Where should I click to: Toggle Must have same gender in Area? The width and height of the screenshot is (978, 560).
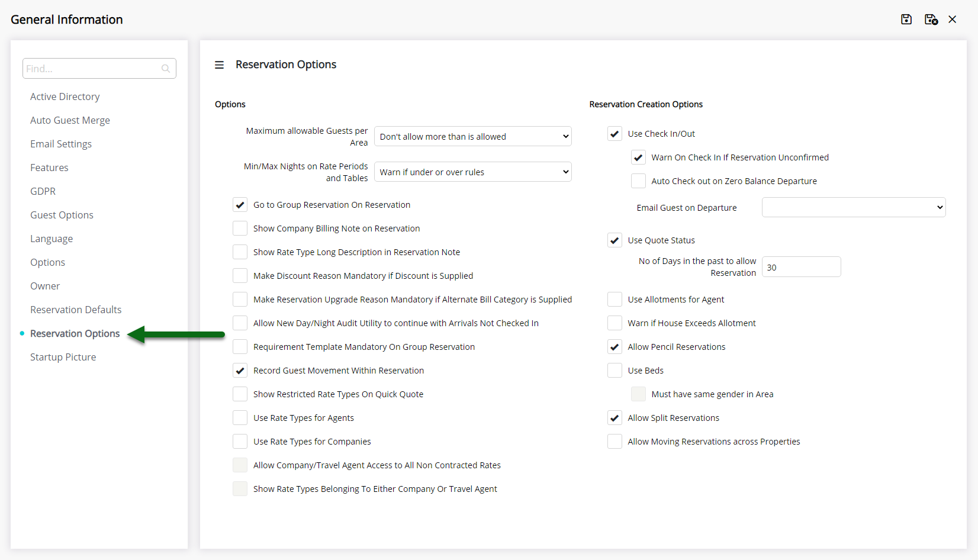(638, 394)
